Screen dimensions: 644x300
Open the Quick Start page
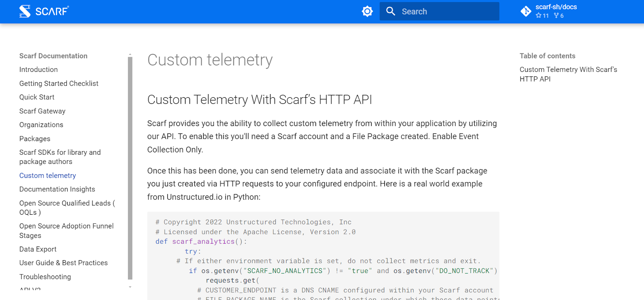point(37,97)
